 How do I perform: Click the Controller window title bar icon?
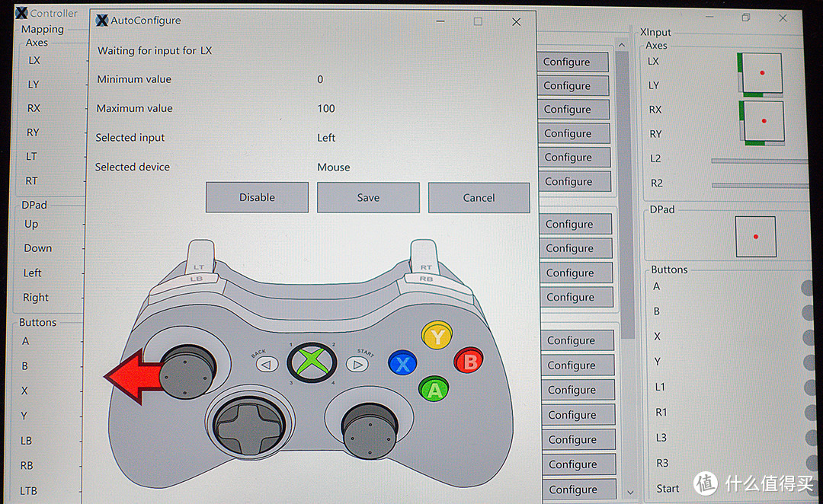[21, 13]
